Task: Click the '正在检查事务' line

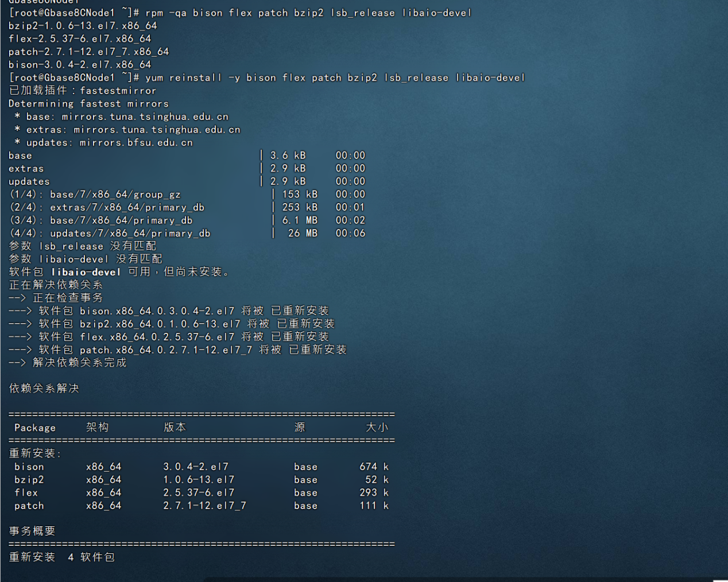Action: click(x=56, y=298)
